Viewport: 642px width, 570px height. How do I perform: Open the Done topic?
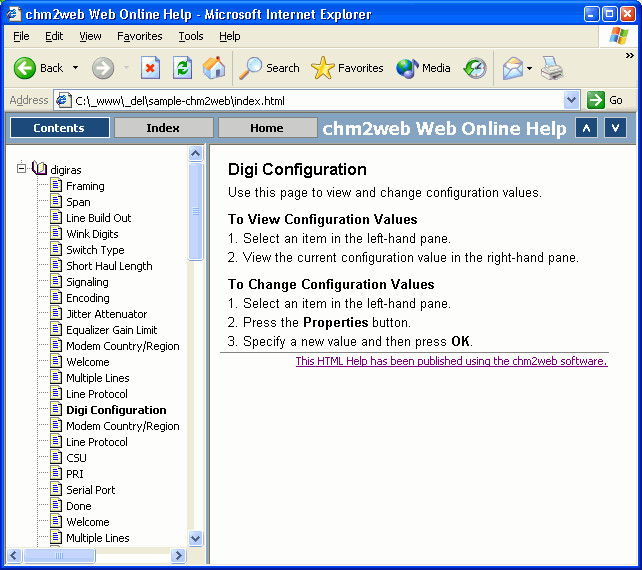click(79, 506)
